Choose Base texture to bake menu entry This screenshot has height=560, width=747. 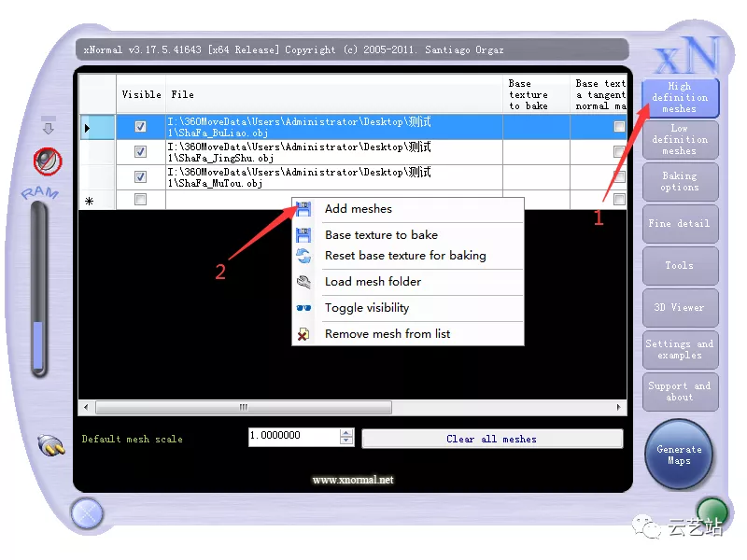pos(408,235)
